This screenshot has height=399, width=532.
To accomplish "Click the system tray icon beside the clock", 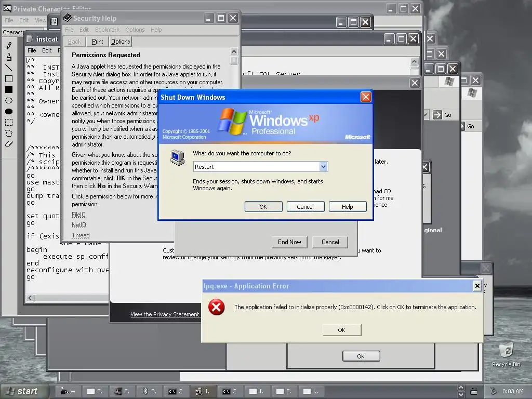I will (494, 391).
